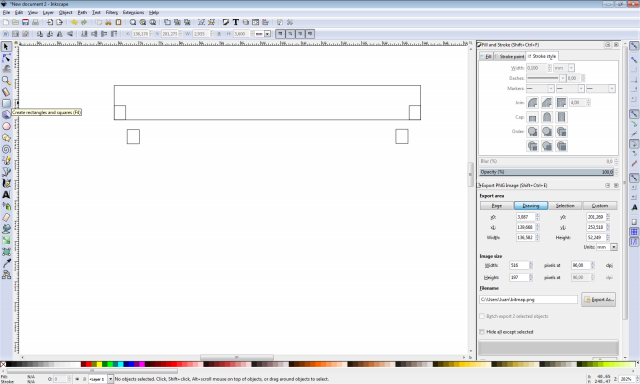Open Text and Font dialog icon
This screenshot has height=384, width=640.
tap(236, 22)
